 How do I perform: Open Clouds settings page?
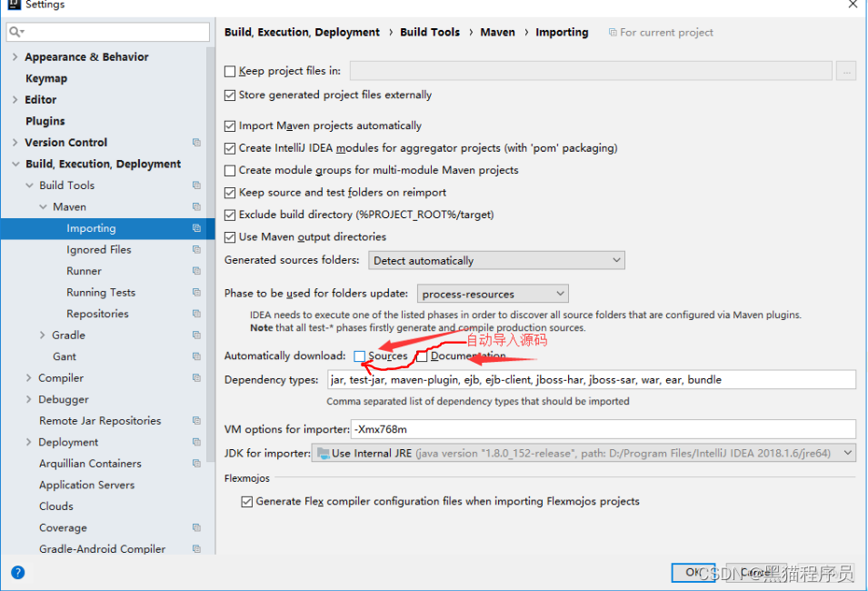56,506
